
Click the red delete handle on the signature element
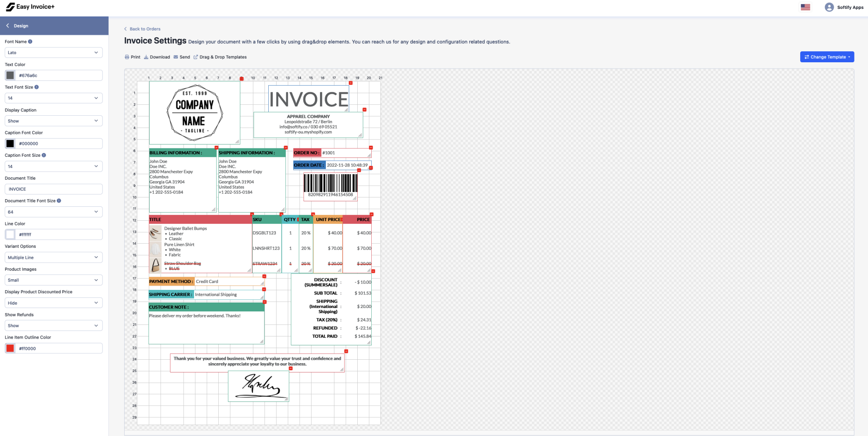[291, 369]
